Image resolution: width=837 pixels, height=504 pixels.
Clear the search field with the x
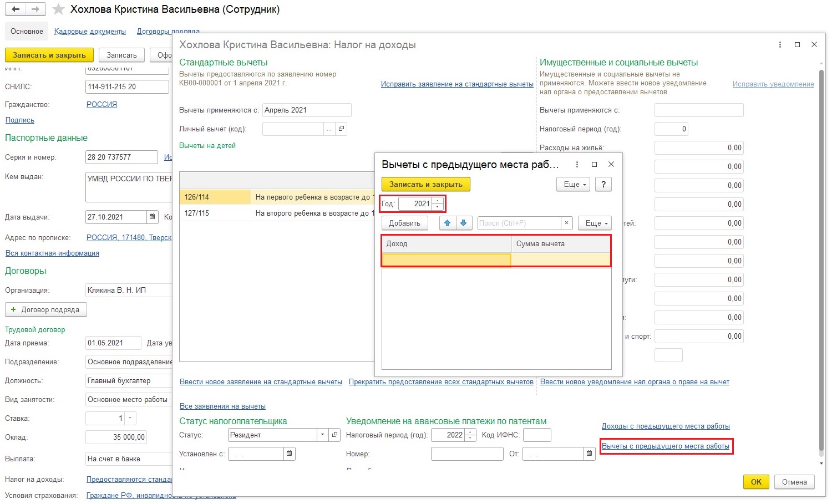pyautogui.click(x=566, y=223)
